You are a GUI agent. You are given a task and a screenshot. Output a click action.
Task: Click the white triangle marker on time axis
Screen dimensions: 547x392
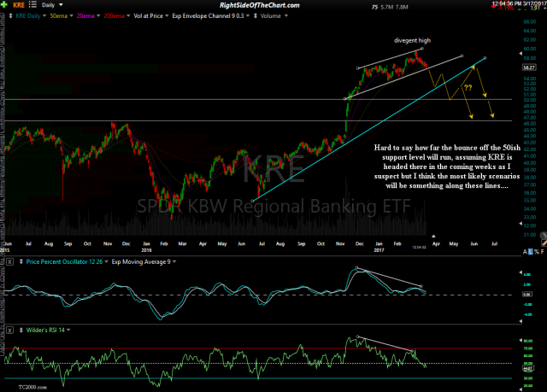(433, 237)
